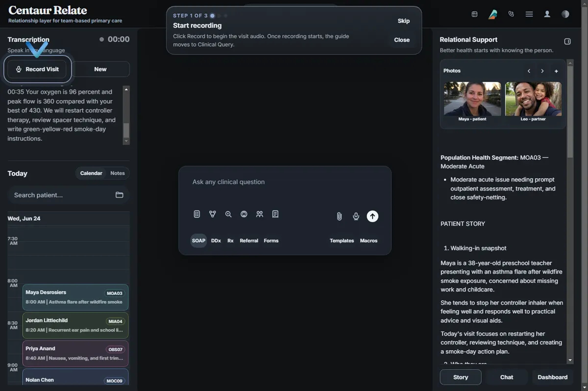Viewport: 588px width, 391px height.
Task: Click the Relational Support scrollbar thumb
Action: (570, 112)
